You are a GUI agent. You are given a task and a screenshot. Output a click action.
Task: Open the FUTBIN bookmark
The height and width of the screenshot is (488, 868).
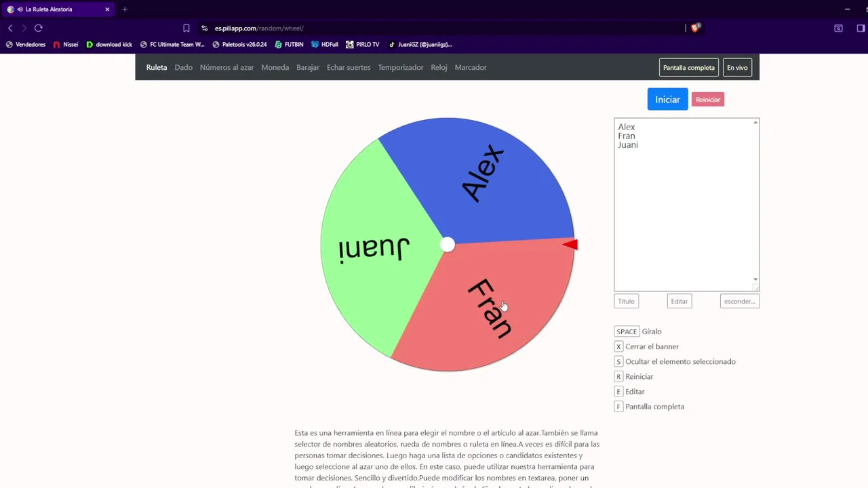click(x=289, y=45)
